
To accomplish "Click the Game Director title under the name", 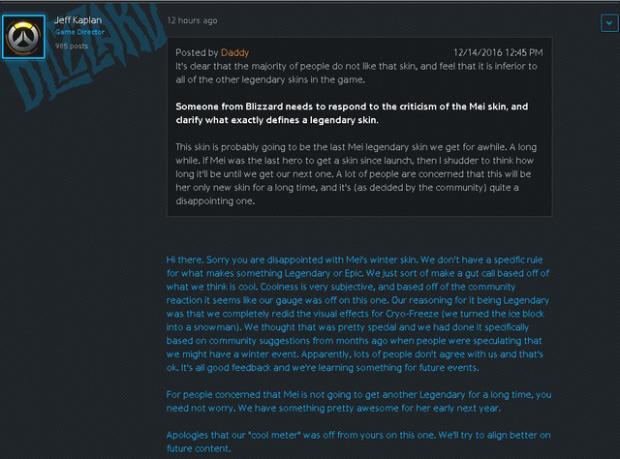I will point(75,32).
